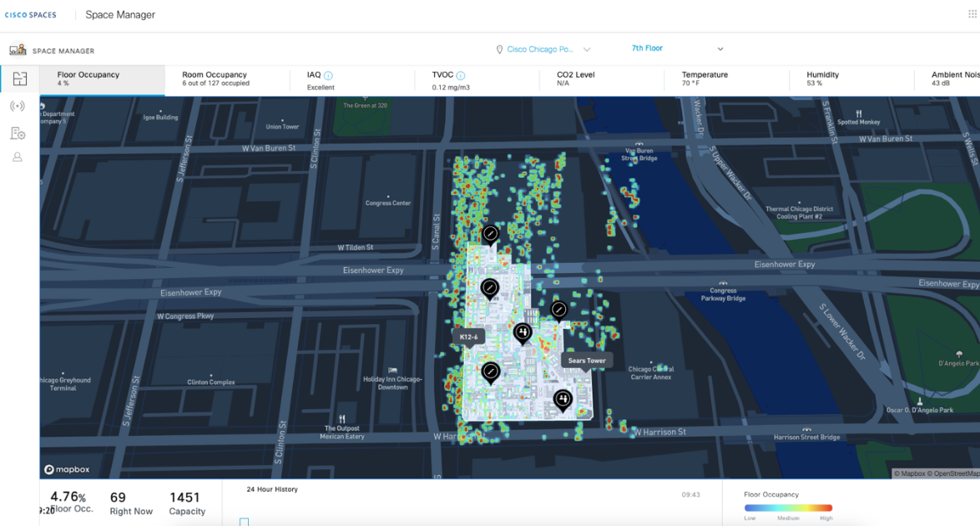980x526 pixels.
Task: Click the Sears Tower map label
Action: (587, 361)
